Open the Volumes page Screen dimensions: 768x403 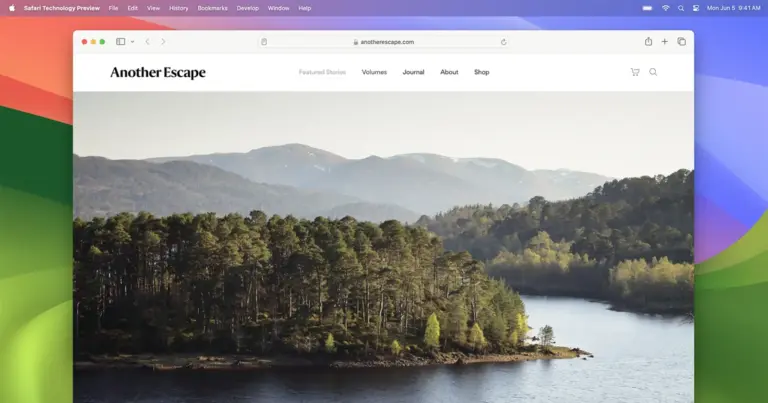(374, 72)
